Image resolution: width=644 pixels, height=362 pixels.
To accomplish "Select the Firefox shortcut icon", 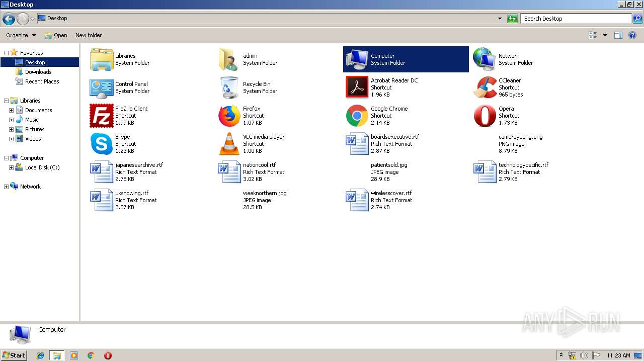I will tap(229, 116).
